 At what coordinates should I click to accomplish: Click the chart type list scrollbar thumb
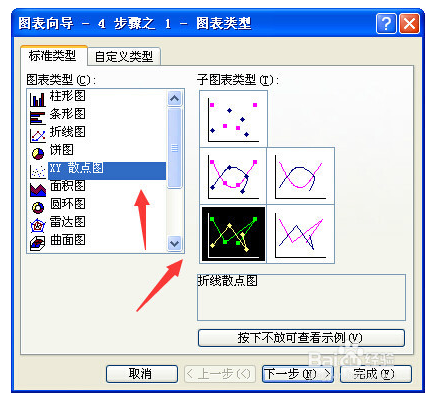point(175,148)
